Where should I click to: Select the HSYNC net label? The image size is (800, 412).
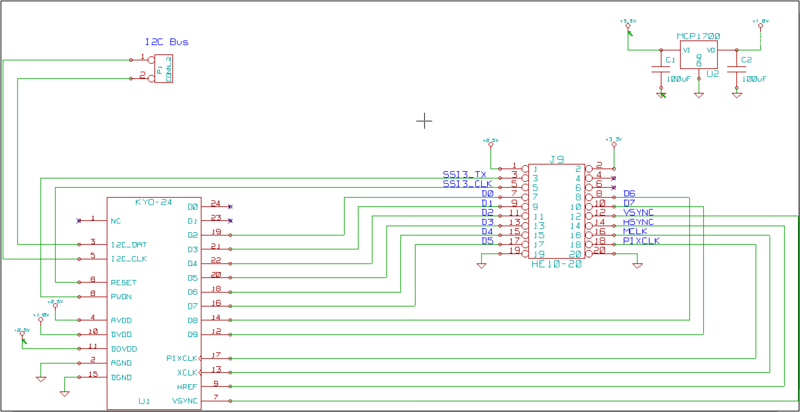click(638, 222)
